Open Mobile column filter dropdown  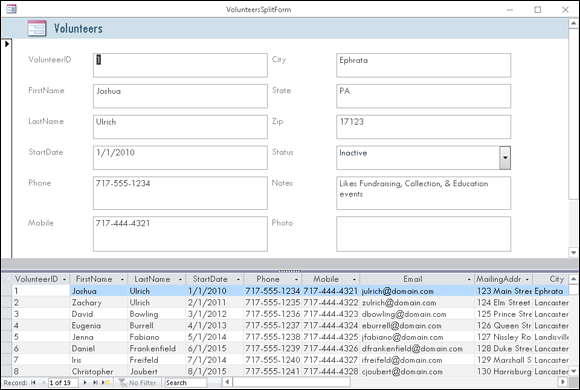point(354,279)
